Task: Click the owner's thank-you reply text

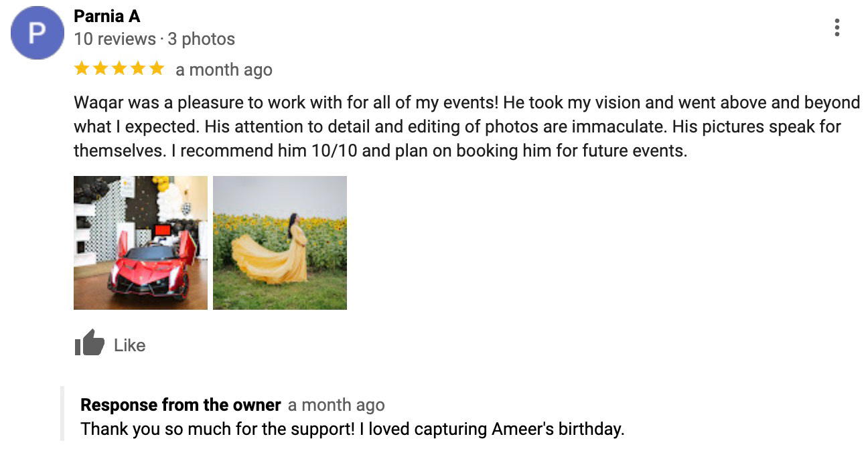Action: pos(352,429)
